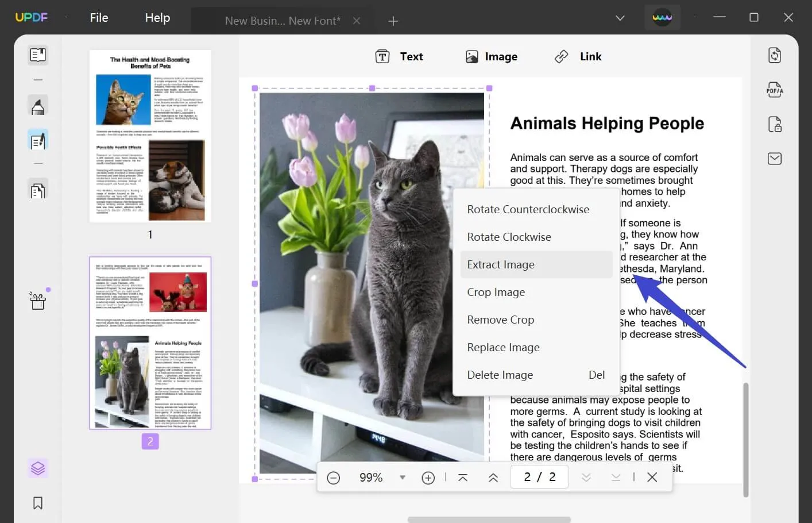Click the Convert PDF icon on right panel
812x523 pixels.
775,55
